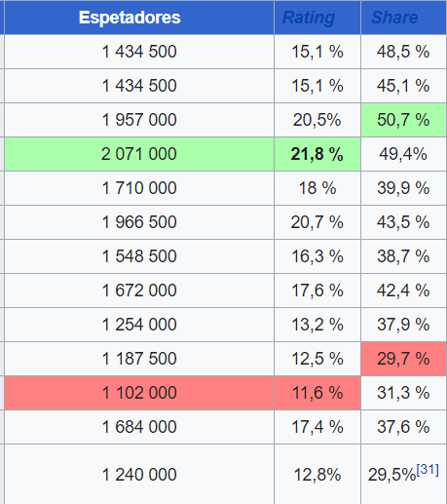
Task: Select the 48,5 % share cell
Action: pos(404,52)
